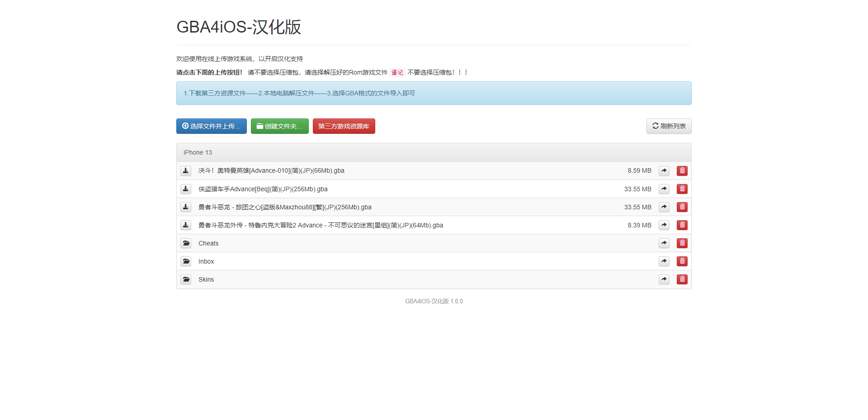Select file name 勇者斗恶龙外传 特鲁内克大冒险2
Viewport: 868px width, 420px height.
pyautogui.click(x=321, y=225)
